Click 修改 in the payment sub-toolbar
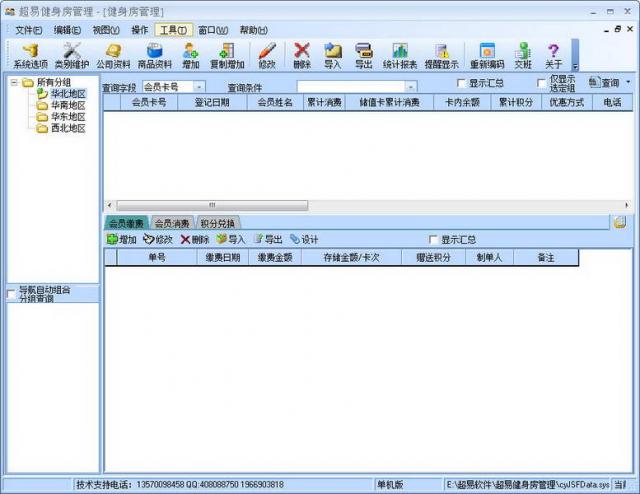 pyautogui.click(x=158, y=239)
